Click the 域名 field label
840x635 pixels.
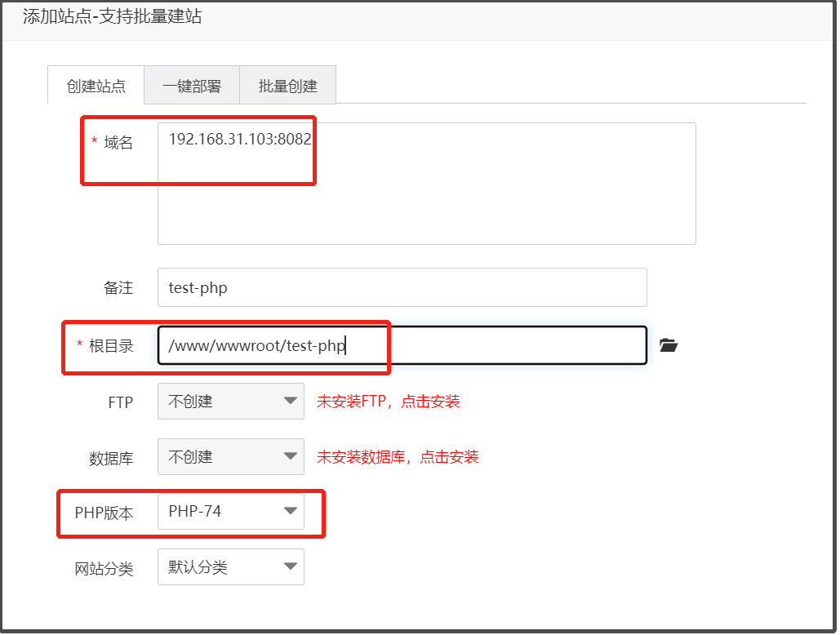pyautogui.click(x=118, y=143)
